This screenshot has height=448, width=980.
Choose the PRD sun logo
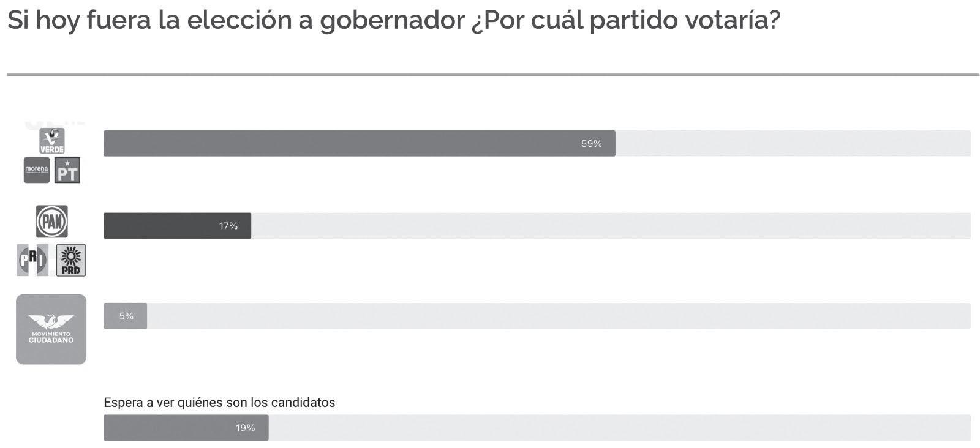coord(71,260)
